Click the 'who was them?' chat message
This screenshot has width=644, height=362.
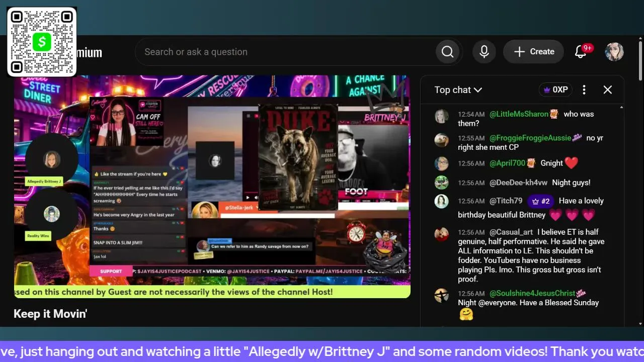pos(526,119)
